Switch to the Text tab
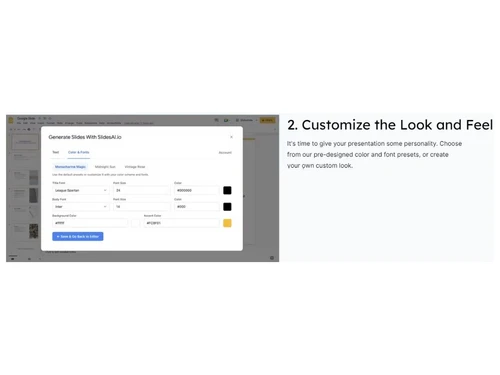Image resolution: width=500 pixels, height=375 pixels. 56,152
